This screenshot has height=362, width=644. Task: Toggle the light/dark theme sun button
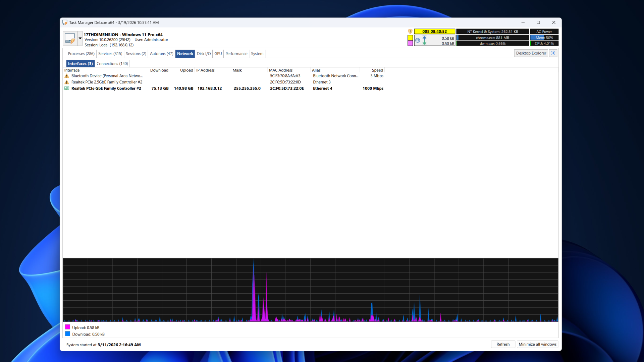coord(553,53)
